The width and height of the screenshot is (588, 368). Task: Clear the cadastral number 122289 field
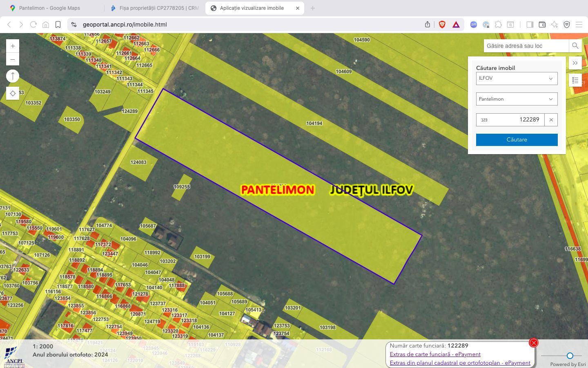click(x=551, y=120)
